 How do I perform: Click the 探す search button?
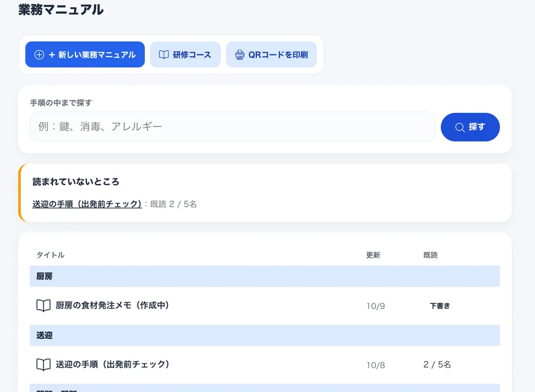point(470,127)
